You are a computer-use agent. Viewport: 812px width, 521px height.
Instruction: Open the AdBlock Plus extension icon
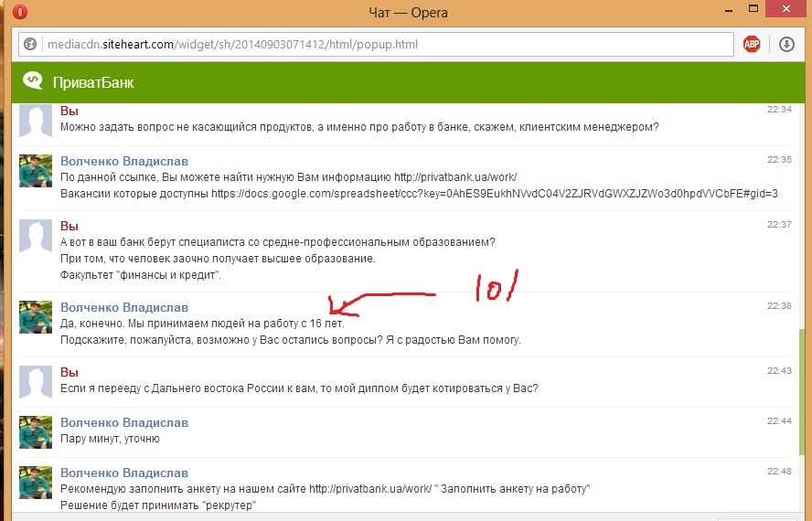click(752, 45)
